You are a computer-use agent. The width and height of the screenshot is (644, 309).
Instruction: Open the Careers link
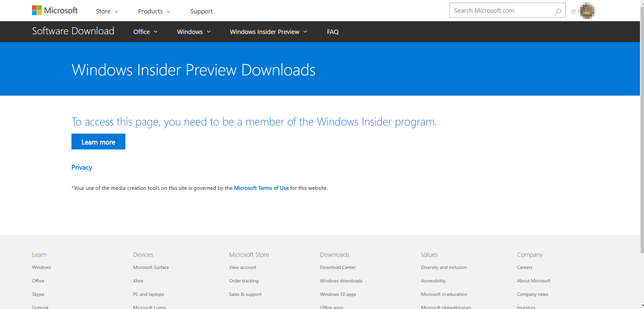(x=525, y=267)
